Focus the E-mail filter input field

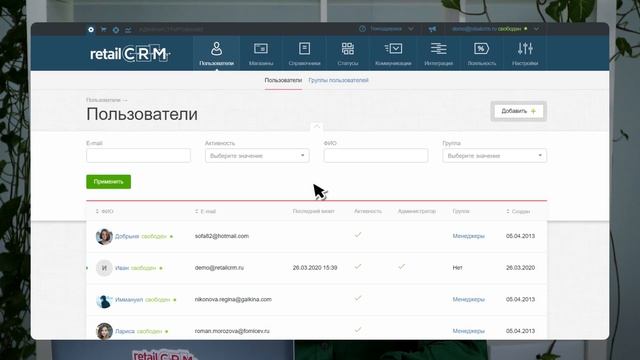click(x=138, y=156)
